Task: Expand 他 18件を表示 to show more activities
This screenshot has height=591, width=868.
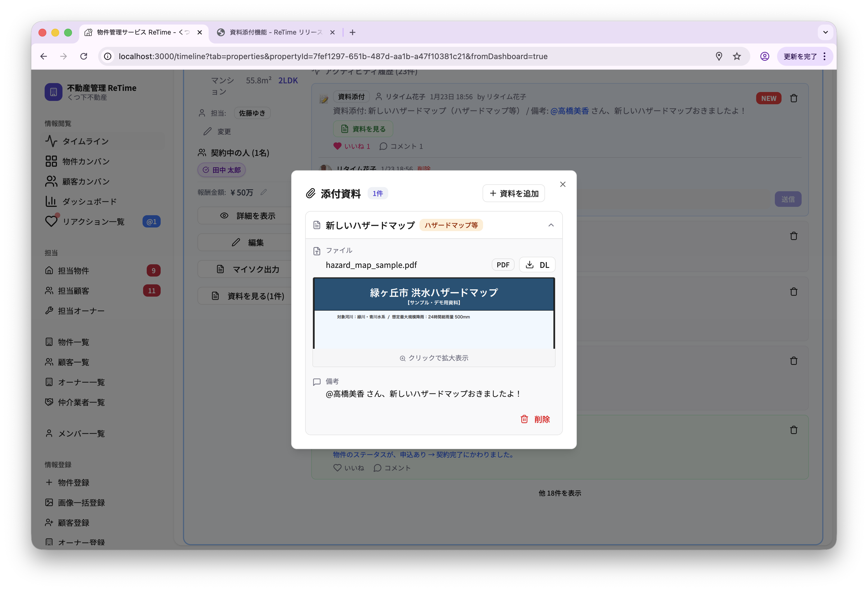Action: (x=560, y=493)
